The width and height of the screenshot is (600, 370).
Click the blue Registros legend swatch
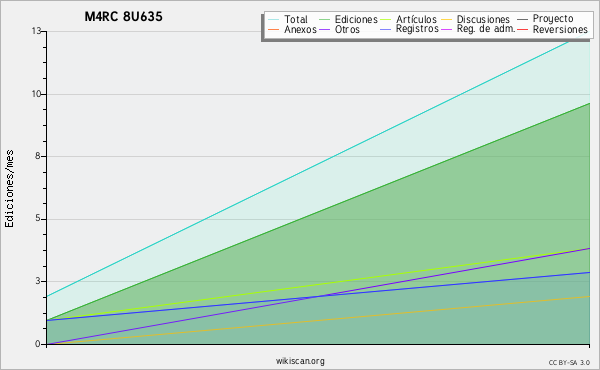point(386,29)
